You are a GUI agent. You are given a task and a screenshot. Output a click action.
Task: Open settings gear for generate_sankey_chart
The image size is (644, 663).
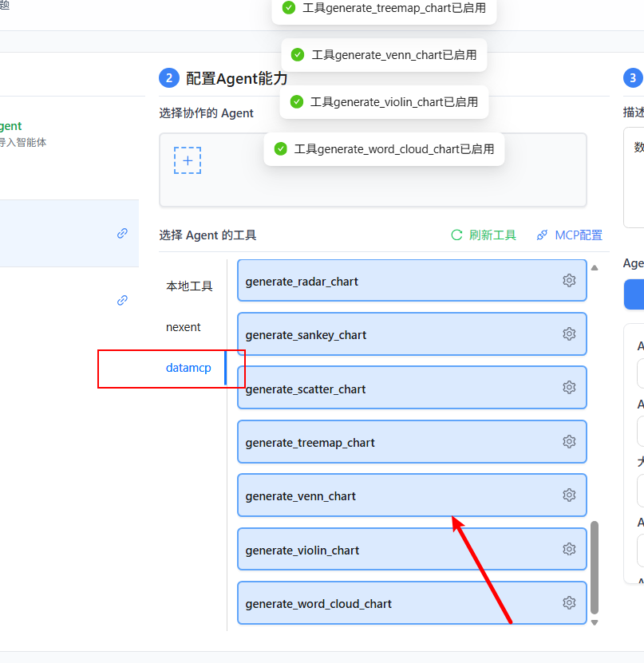pyautogui.click(x=569, y=334)
